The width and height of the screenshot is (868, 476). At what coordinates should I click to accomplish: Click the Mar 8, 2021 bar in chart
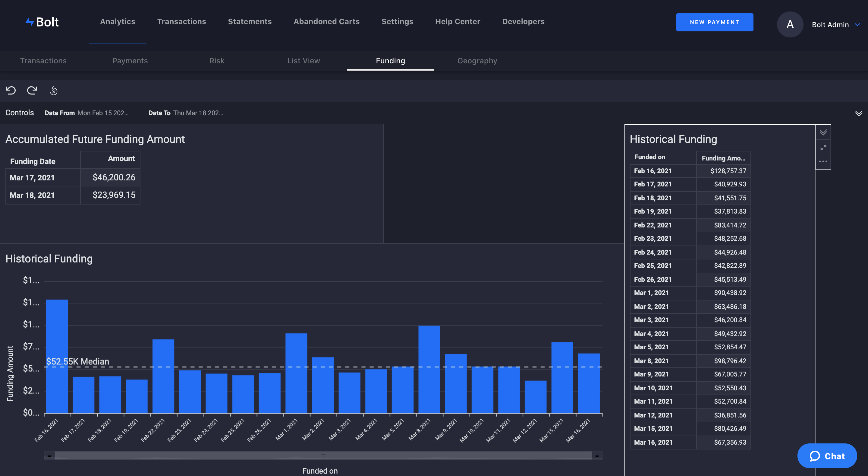429,370
